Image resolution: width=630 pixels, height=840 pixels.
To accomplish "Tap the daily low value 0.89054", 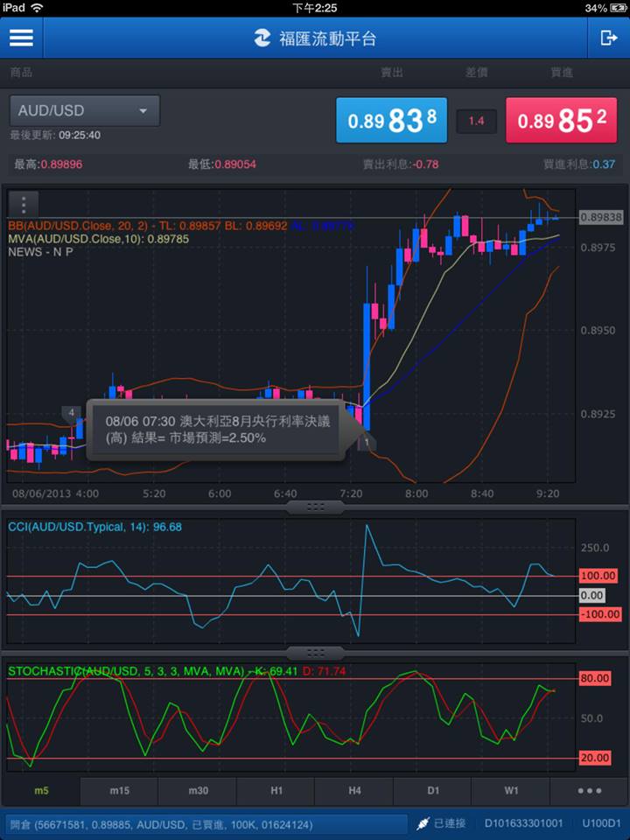I will pos(235,164).
